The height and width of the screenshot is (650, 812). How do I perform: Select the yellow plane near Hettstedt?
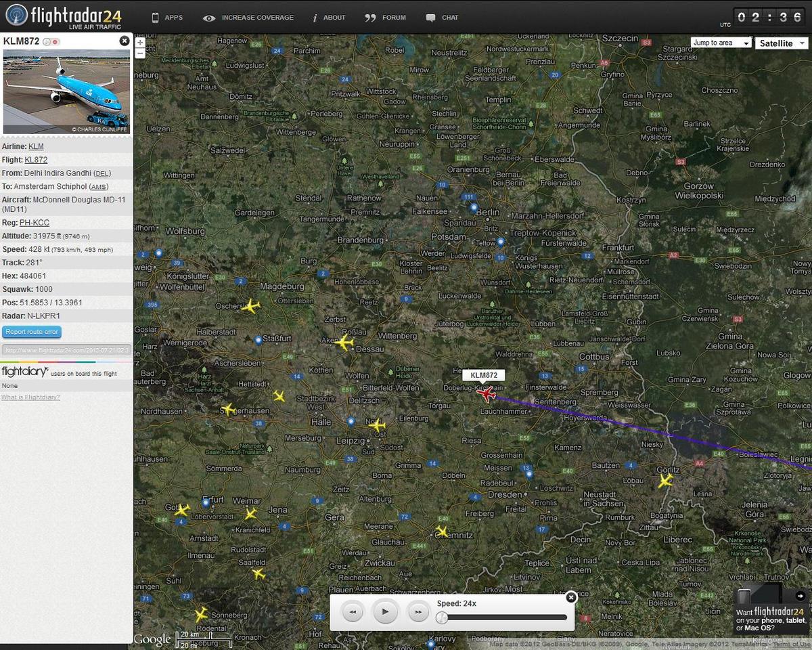pos(279,396)
